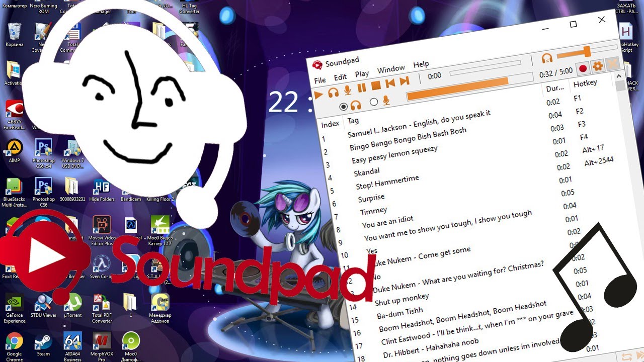Select 'Bingo Bango Bongo Bish Bash Bosh'
Screen dimensions: 644x362
(x=408, y=139)
